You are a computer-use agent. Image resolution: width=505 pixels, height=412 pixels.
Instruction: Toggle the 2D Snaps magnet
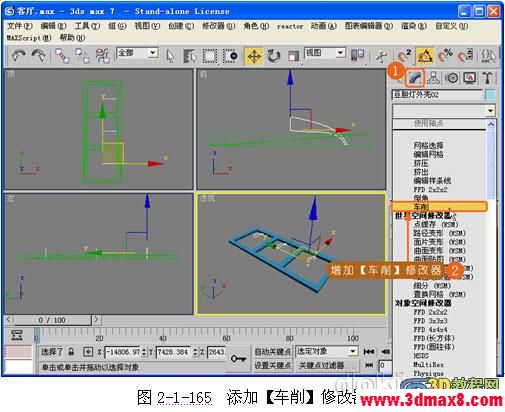point(404,56)
